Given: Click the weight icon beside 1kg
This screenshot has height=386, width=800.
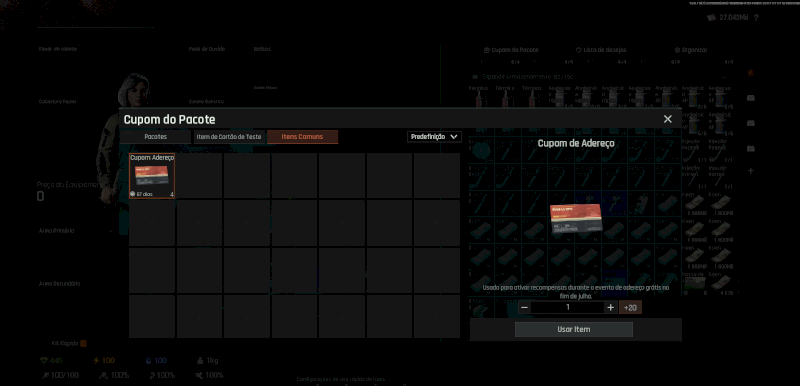Looking at the screenshot, I should (201, 361).
